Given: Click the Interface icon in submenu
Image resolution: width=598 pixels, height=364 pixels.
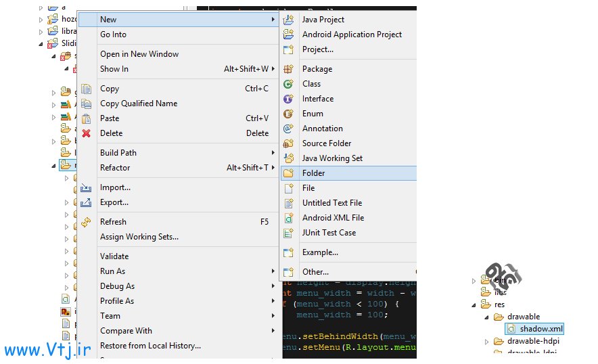Looking at the screenshot, I should pos(289,99).
